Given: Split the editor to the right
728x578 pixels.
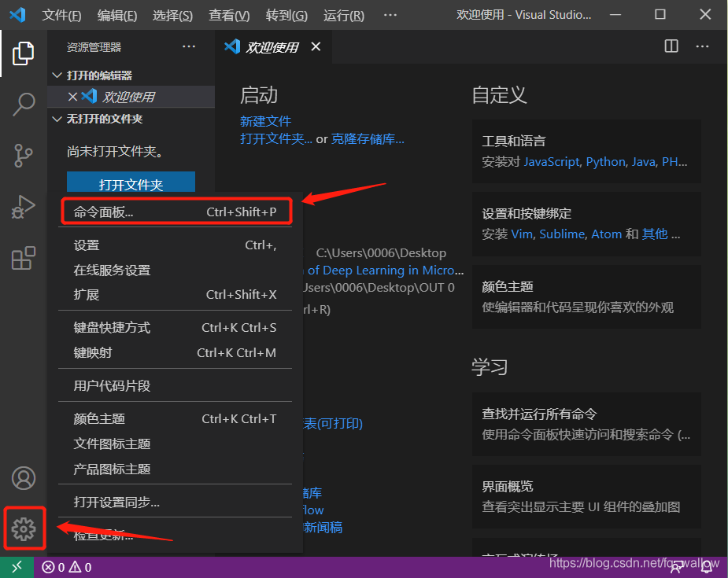Looking at the screenshot, I should (671, 46).
